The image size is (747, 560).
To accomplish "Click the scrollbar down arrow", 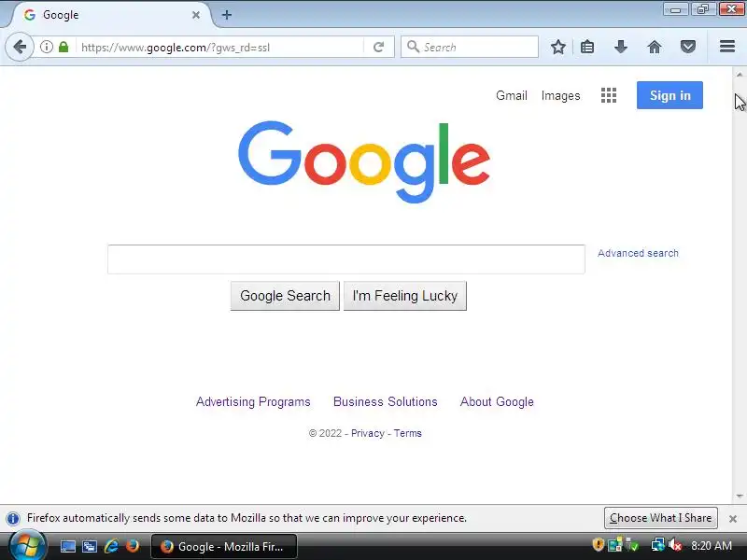I will 739,496.
